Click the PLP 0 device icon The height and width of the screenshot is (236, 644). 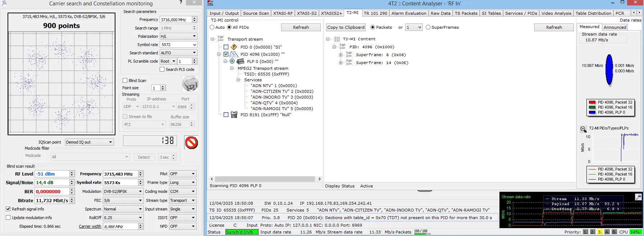[241, 61]
